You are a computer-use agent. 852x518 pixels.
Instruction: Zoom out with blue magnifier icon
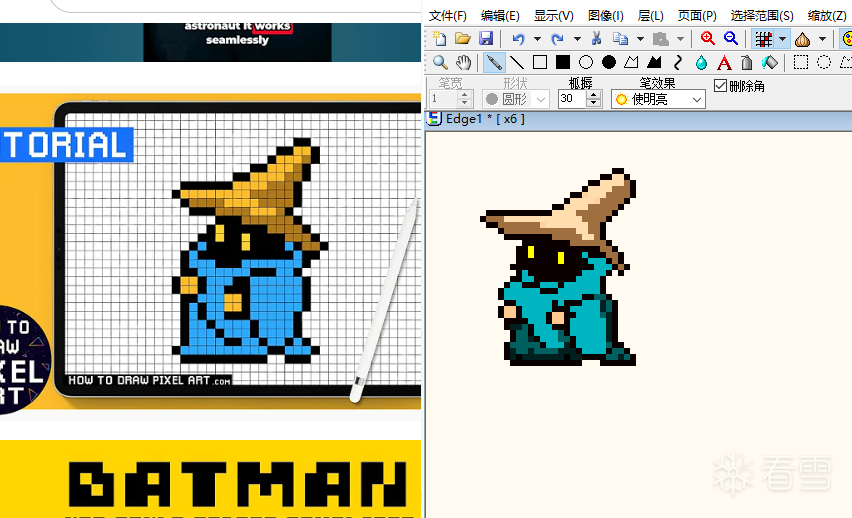coord(731,39)
